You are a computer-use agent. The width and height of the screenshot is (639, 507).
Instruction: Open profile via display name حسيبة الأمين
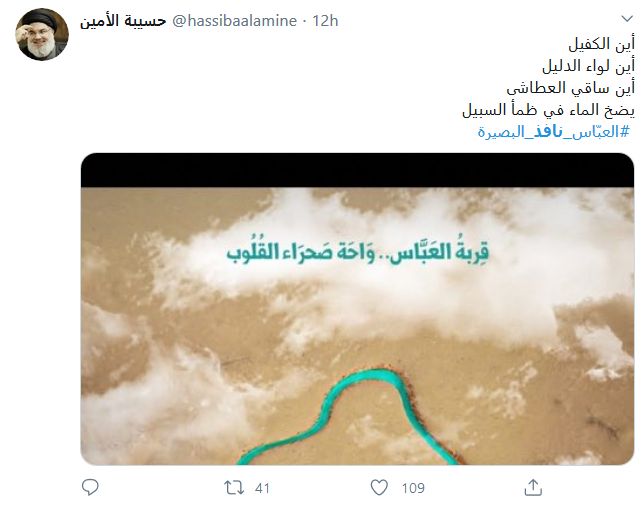click(123, 21)
